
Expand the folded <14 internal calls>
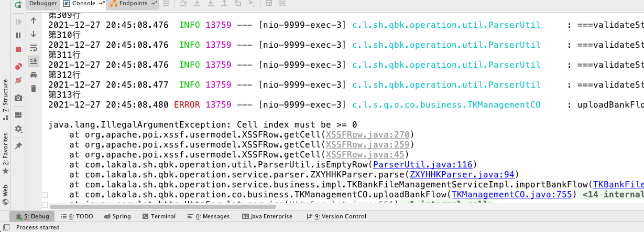pyautogui.click(x=612, y=195)
